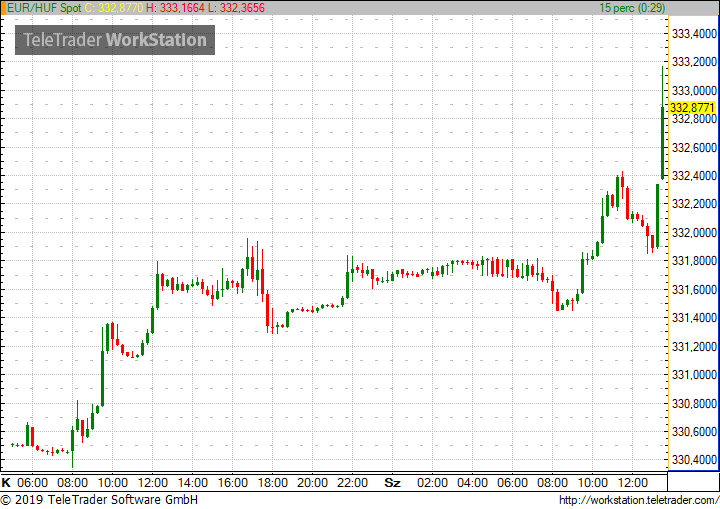Click the close value C: 332,8770
This screenshot has width=720, height=509.
(x=114, y=8)
